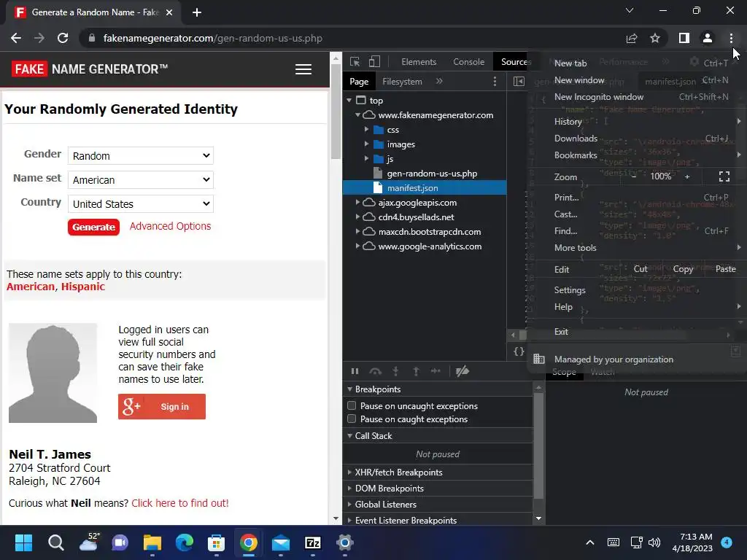747x560 pixels.
Task: Click the Google Sign in button
Action: [162, 407]
